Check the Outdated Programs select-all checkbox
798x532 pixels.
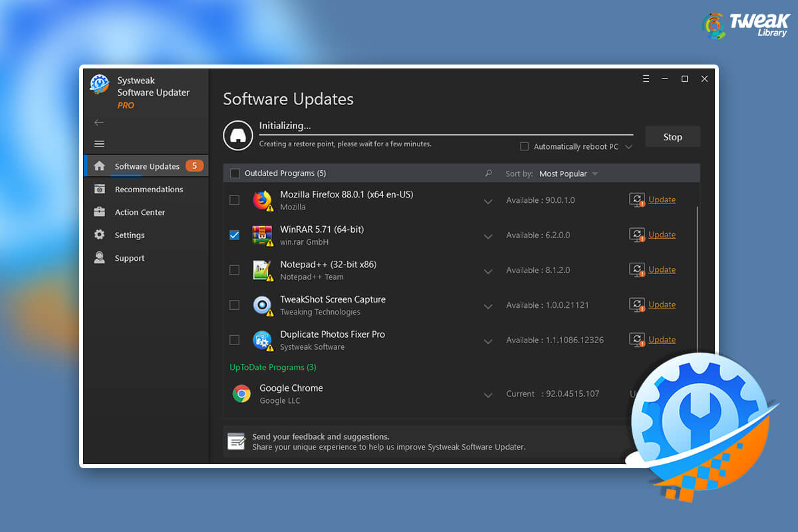[235, 173]
